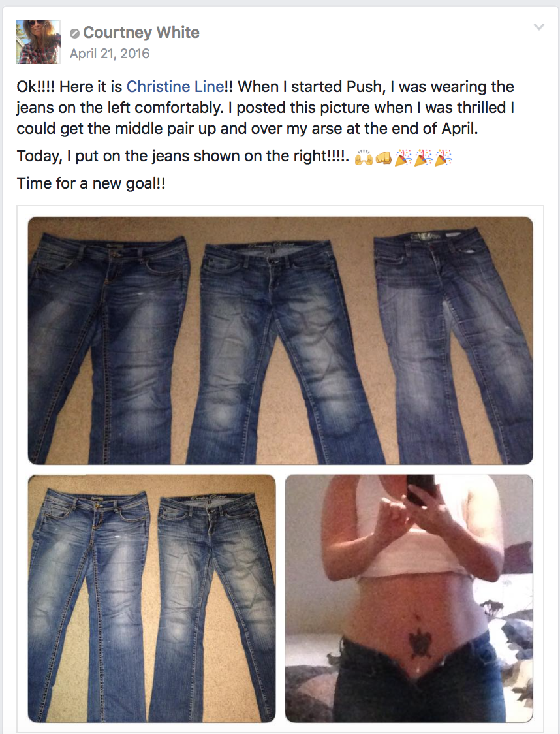Click the small circle icon beside Courtney White
This screenshot has width=560, height=734.
74,33
